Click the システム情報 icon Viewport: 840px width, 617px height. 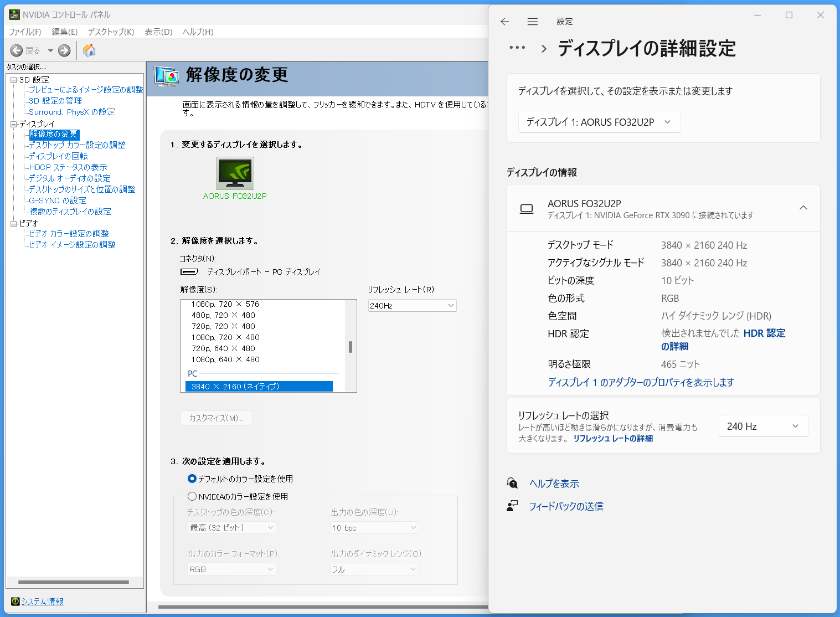(16, 601)
